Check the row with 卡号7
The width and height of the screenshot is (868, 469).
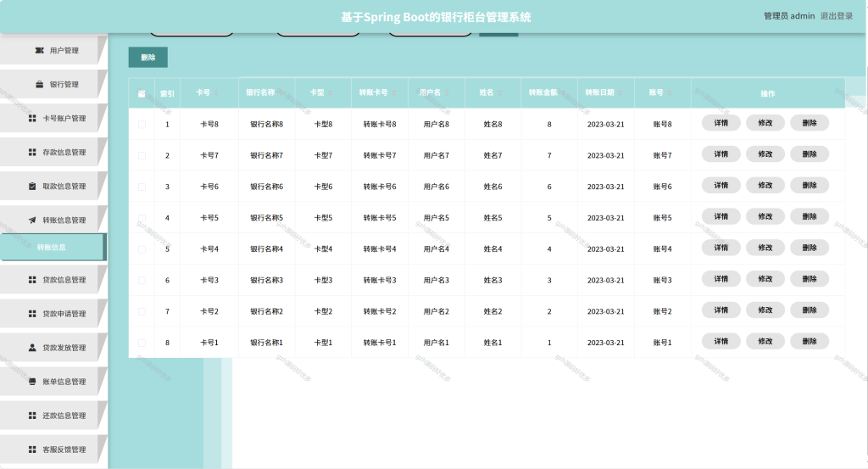point(142,155)
